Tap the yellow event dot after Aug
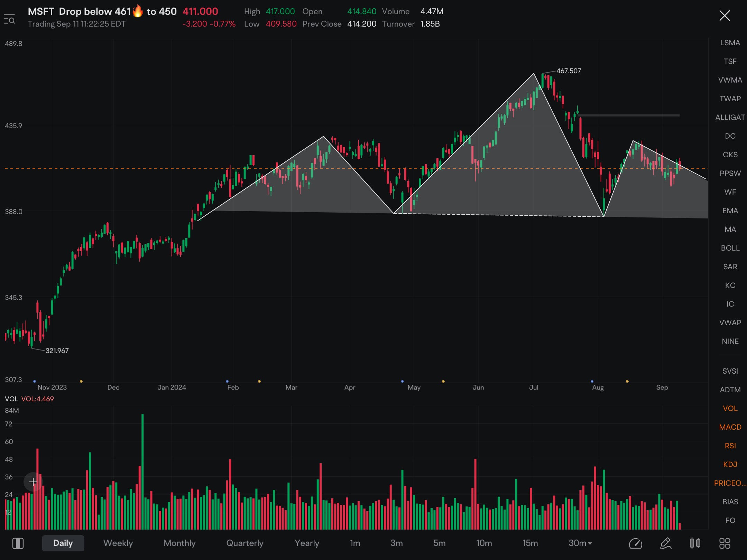The height and width of the screenshot is (560, 747). 627,381
